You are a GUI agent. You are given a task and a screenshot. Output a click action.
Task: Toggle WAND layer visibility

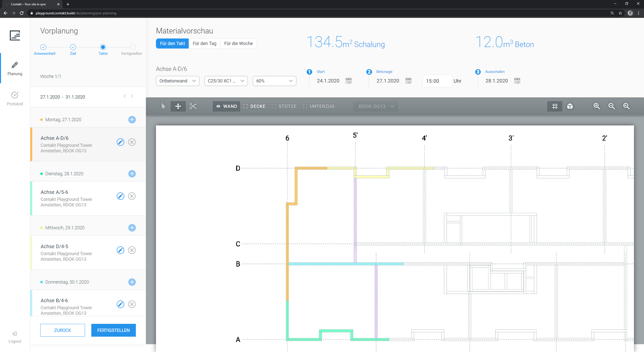click(226, 106)
